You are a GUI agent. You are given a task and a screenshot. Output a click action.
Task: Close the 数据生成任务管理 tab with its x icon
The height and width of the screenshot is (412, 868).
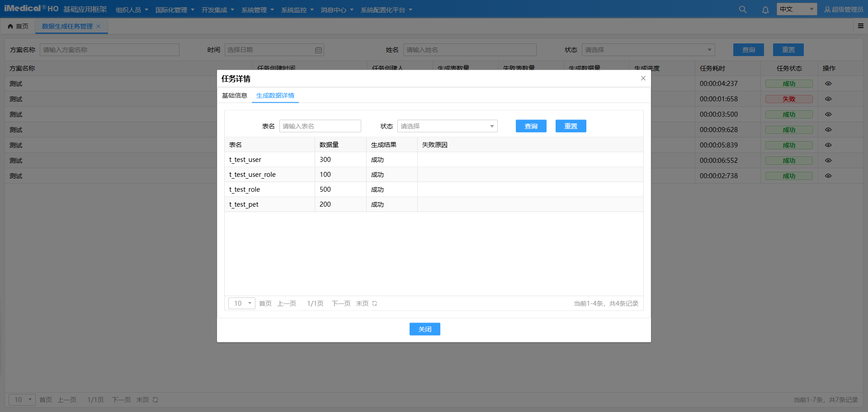(99, 26)
